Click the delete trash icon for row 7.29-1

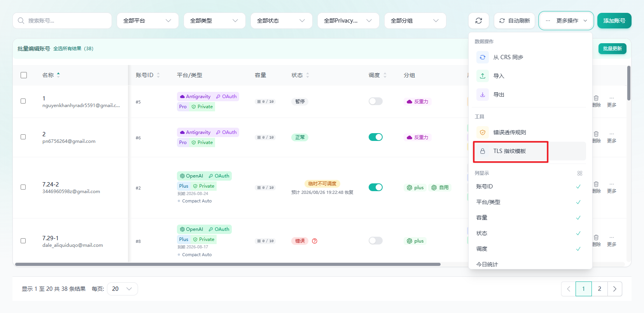tap(596, 237)
